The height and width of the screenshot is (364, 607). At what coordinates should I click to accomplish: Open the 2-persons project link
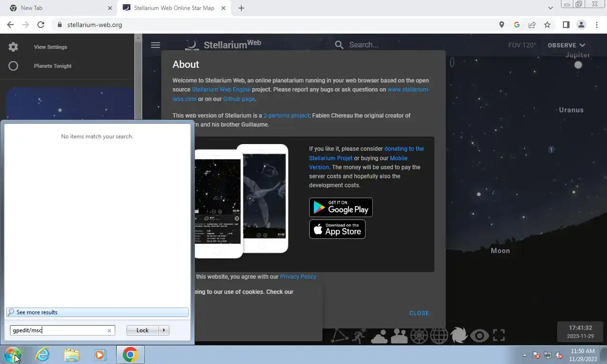pyautogui.click(x=286, y=116)
